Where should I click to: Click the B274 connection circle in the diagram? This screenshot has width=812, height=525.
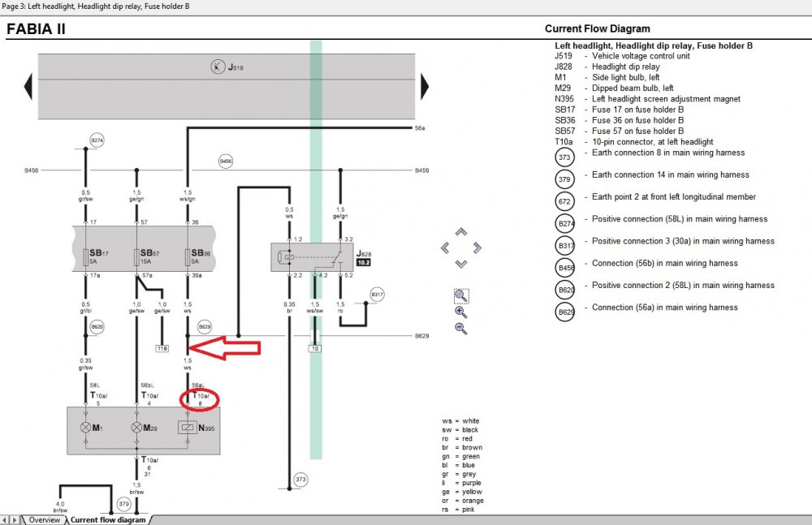click(97, 140)
